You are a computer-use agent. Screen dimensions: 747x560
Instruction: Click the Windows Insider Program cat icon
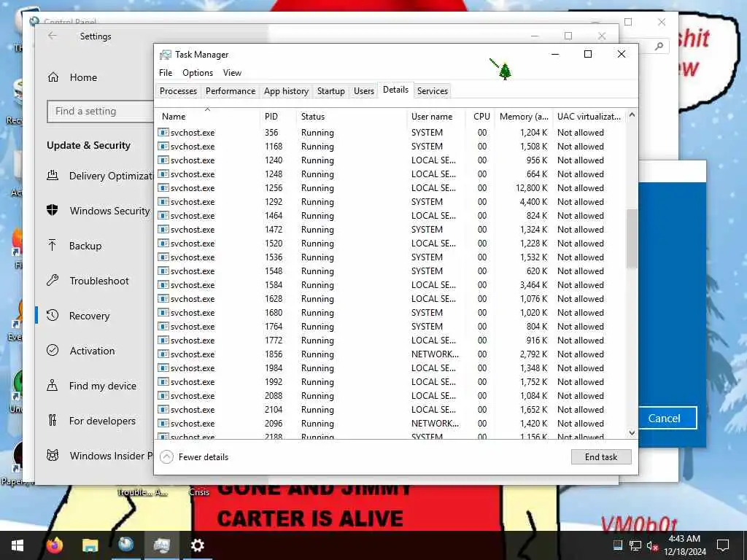(x=53, y=455)
